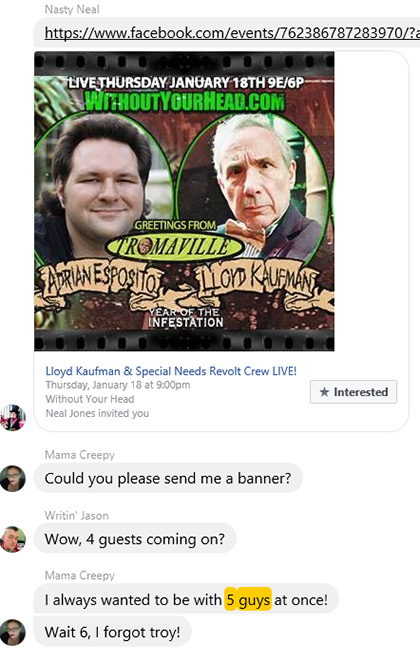
Task: Select the 'Could you please send me a banner?' message
Action: point(168,478)
